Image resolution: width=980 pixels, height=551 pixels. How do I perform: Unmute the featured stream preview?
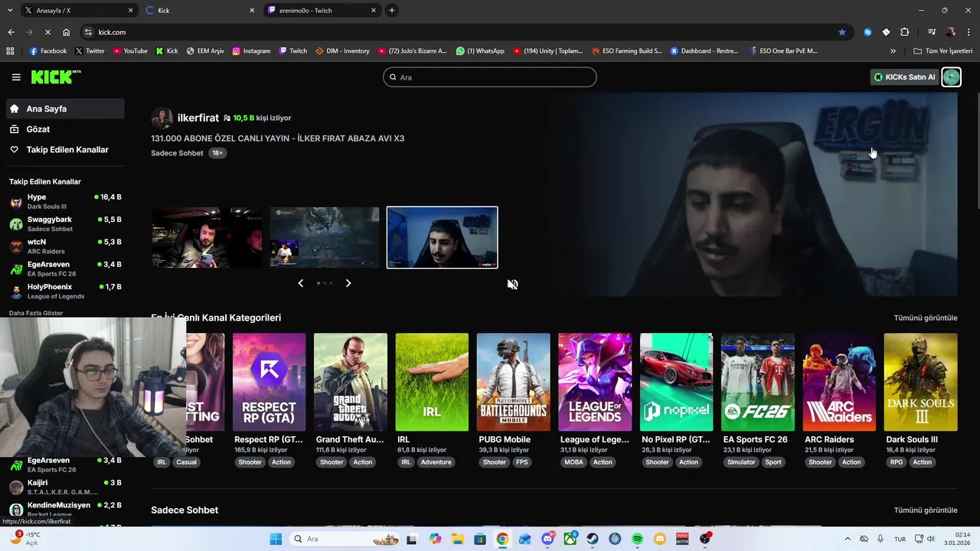513,285
